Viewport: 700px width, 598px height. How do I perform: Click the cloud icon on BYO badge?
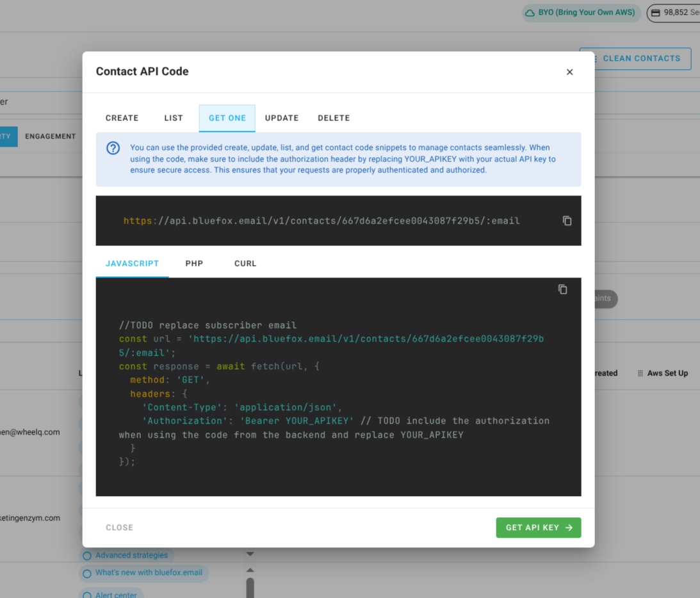(x=530, y=13)
